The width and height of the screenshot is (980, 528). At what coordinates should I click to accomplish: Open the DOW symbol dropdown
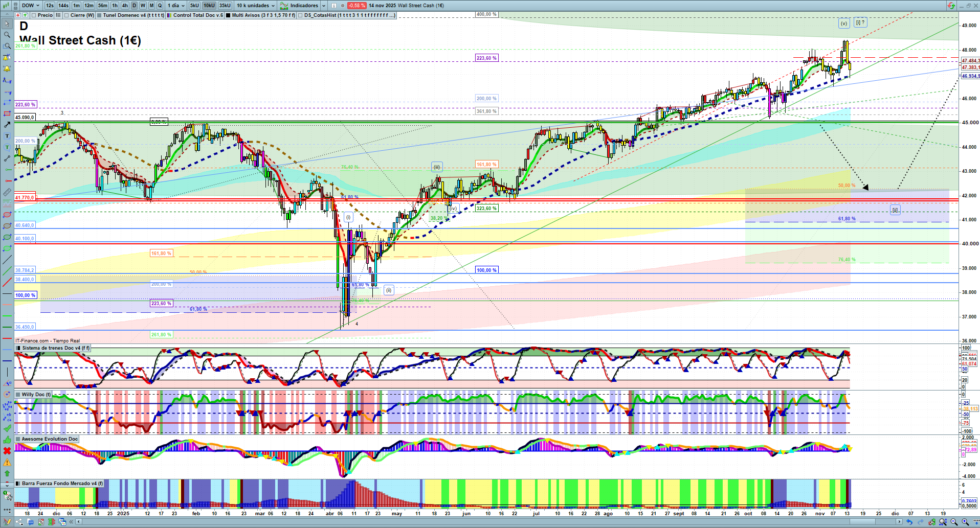[31, 6]
